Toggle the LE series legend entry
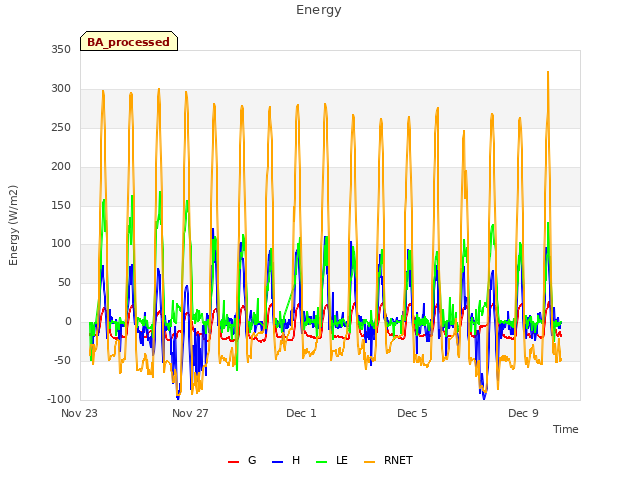 click(x=332, y=460)
